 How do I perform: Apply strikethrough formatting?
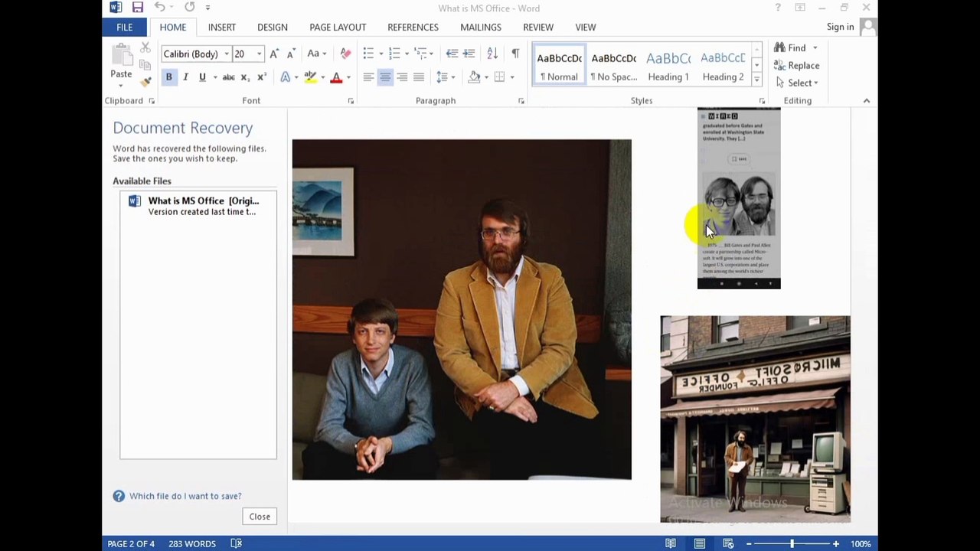pyautogui.click(x=228, y=77)
